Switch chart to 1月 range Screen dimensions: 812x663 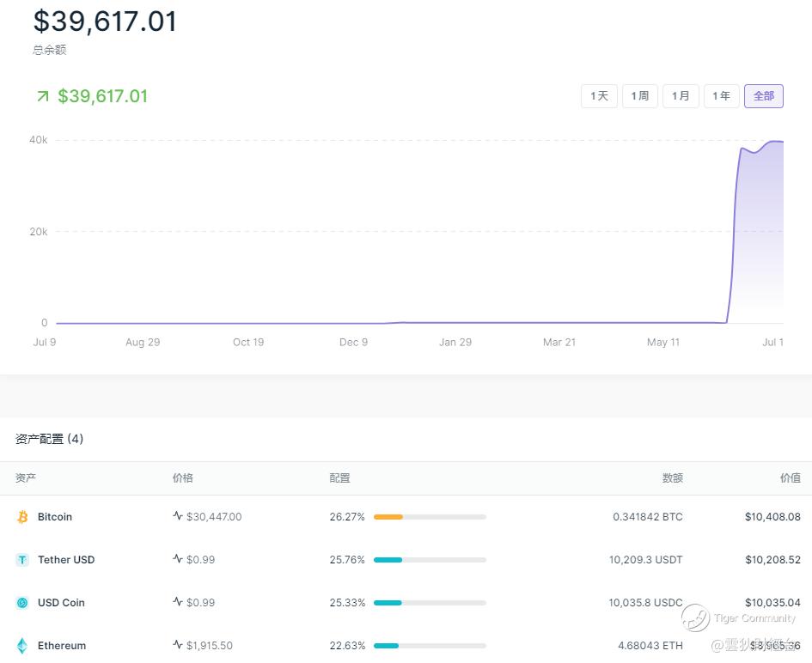coord(681,95)
